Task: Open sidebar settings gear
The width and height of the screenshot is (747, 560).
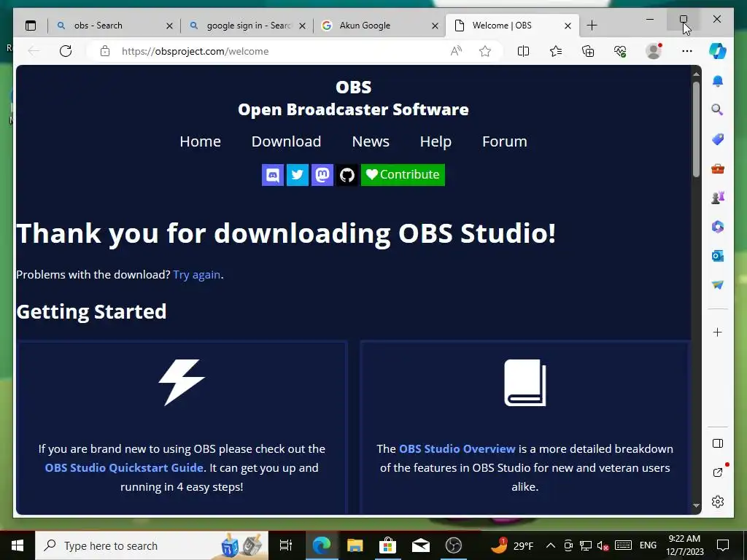Action: [718, 502]
